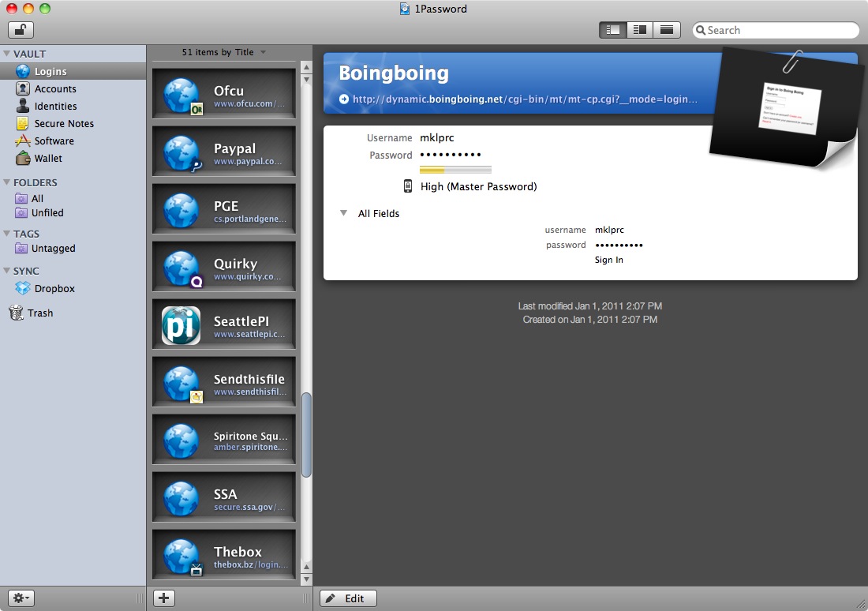Viewport: 868px width, 611px height.
Task: Click the scroll-up arrow at top of list scrollbar
Action: coord(306,67)
